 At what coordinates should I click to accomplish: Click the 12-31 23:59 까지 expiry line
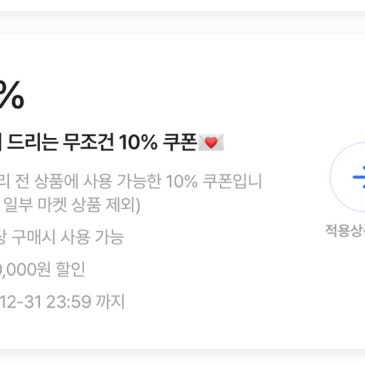tap(62, 302)
